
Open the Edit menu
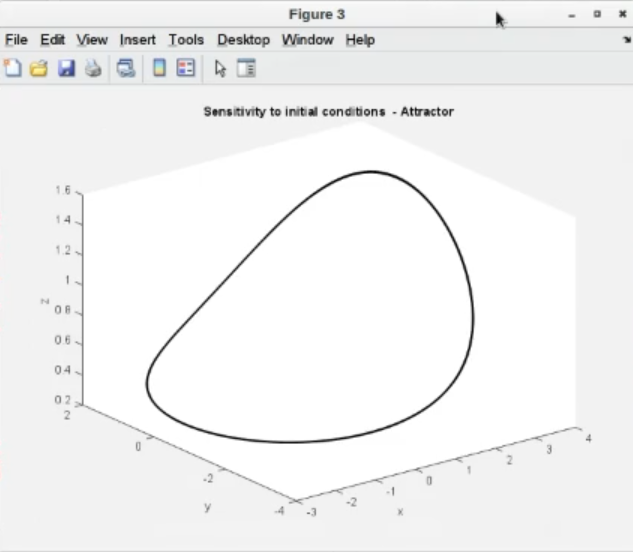(x=52, y=40)
